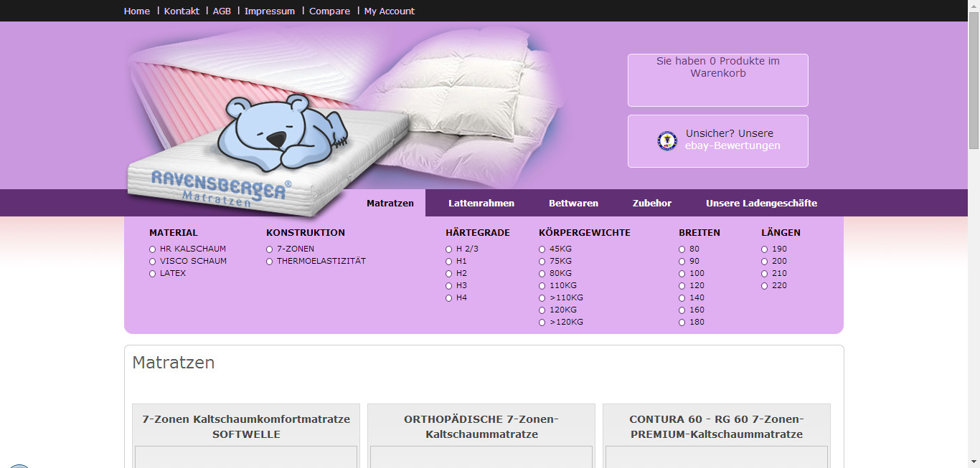This screenshot has width=980, height=468.
Task: Set width filter to 180
Action: 682,323
